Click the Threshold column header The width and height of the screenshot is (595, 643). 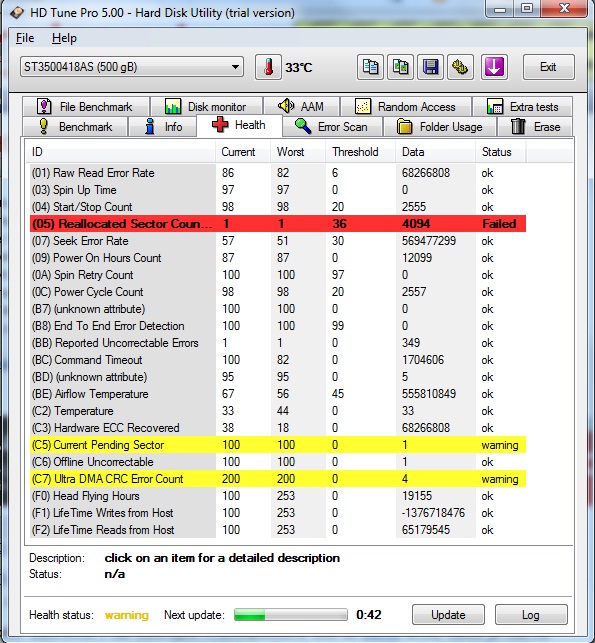click(x=360, y=152)
